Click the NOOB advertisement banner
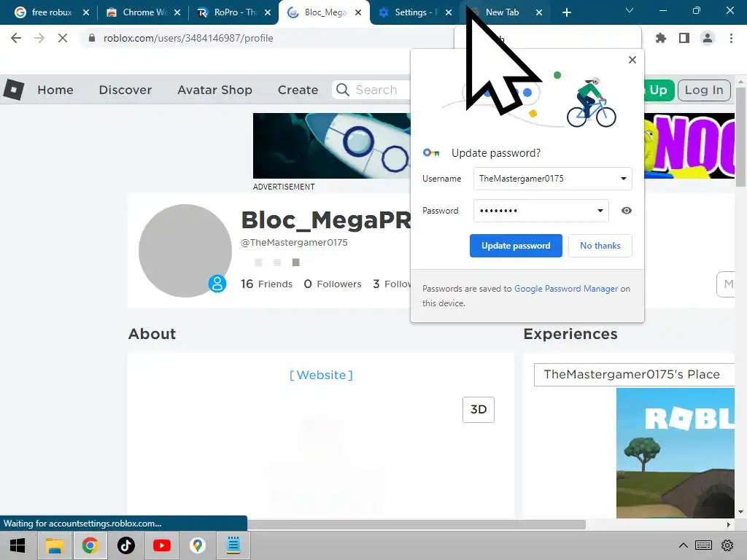The height and width of the screenshot is (560, 747). pyautogui.click(x=689, y=146)
